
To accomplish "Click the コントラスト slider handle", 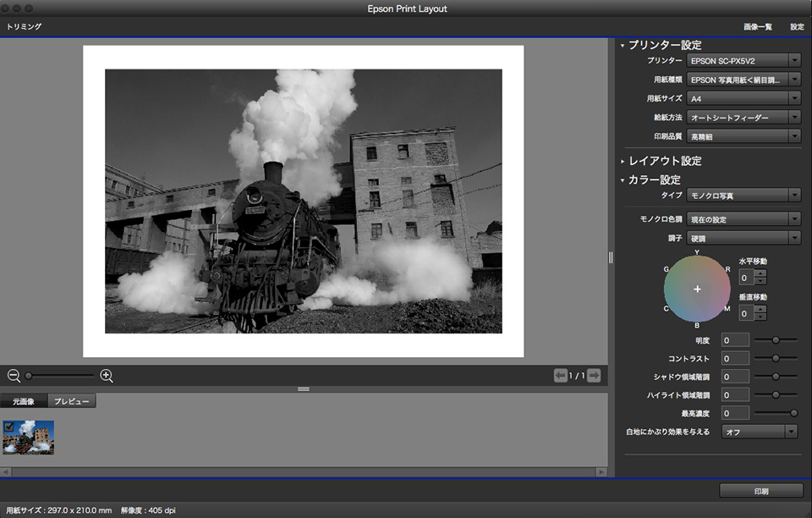I will pyautogui.click(x=776, y=358).
